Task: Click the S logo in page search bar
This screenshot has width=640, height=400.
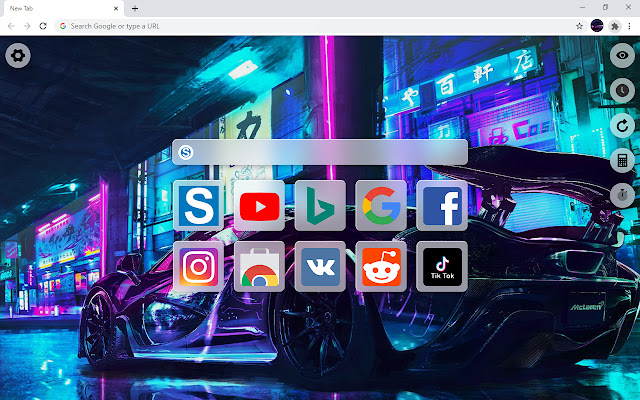Action: (x=186, y=152)
